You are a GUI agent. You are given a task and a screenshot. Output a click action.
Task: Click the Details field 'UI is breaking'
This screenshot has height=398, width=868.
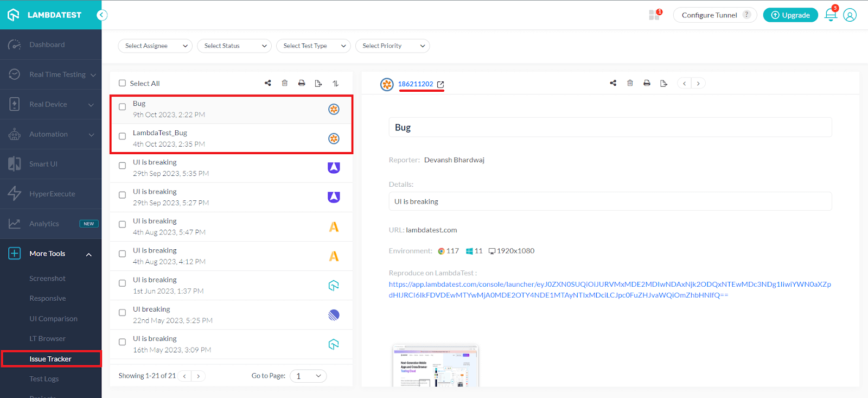pyautogui.click(x=610, y=201)
